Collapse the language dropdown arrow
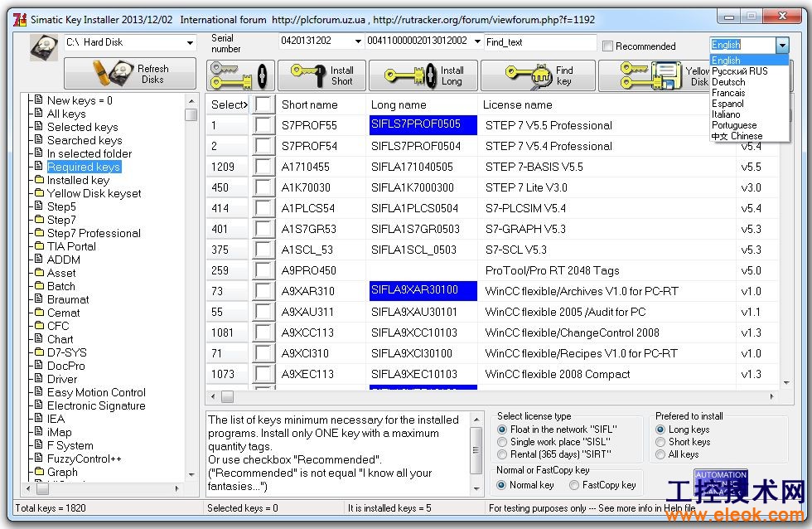The image size is (812, 529). 782,45
